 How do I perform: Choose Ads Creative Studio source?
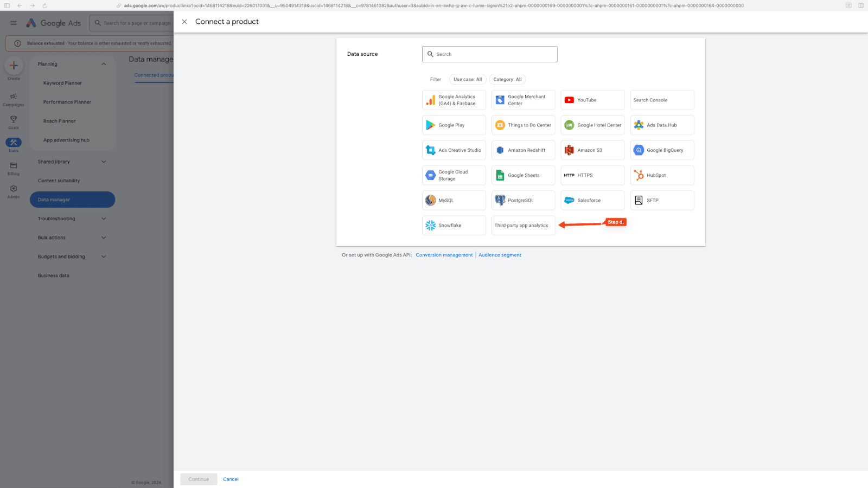(454, 150)
